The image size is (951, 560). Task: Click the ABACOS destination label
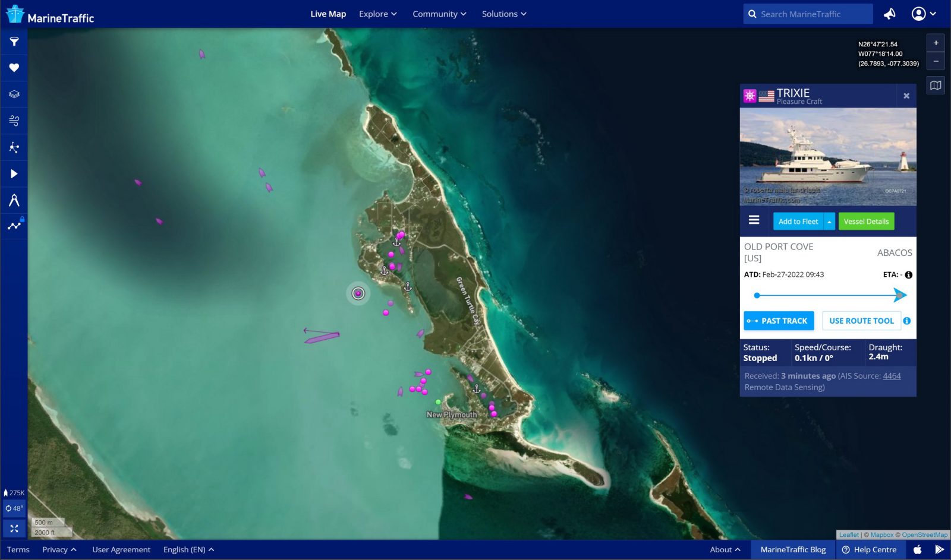pos(895,252)
